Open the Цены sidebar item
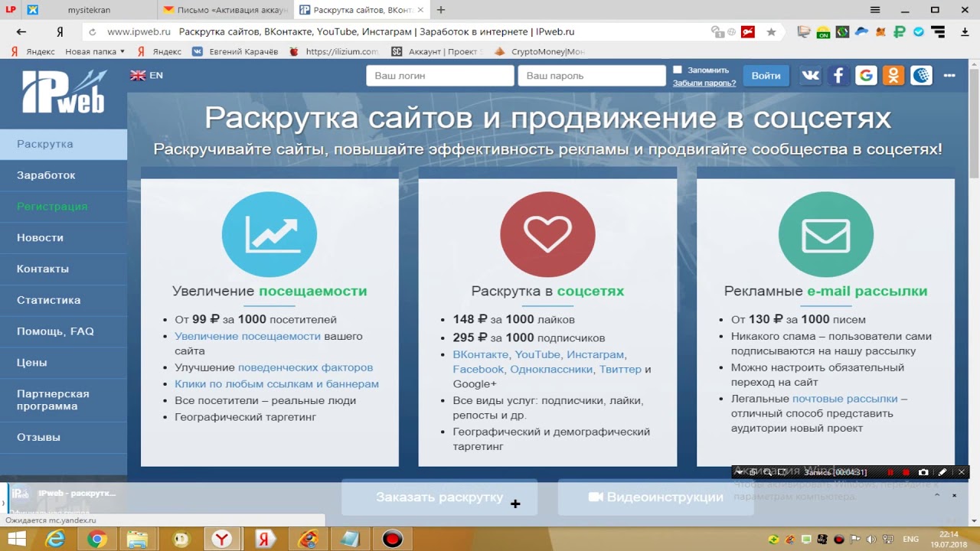 [x=64, y=363]
